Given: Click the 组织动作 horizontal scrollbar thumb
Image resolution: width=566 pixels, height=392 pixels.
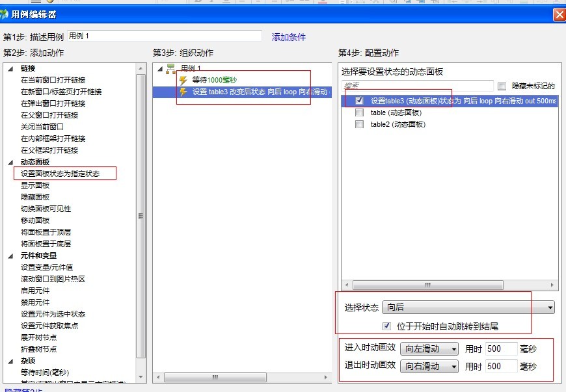Looking at the screenshot, I should pyautogui.click(x=215, y=377).
